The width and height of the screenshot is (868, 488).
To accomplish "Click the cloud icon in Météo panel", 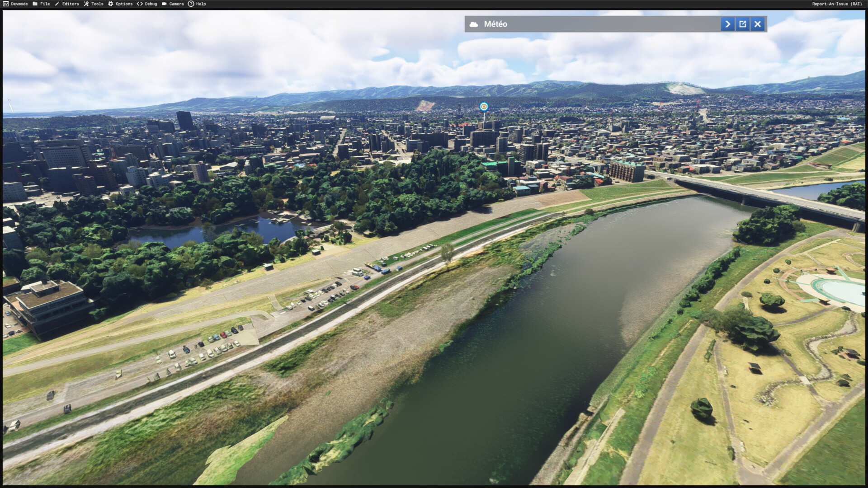I will tap(474, 24).
